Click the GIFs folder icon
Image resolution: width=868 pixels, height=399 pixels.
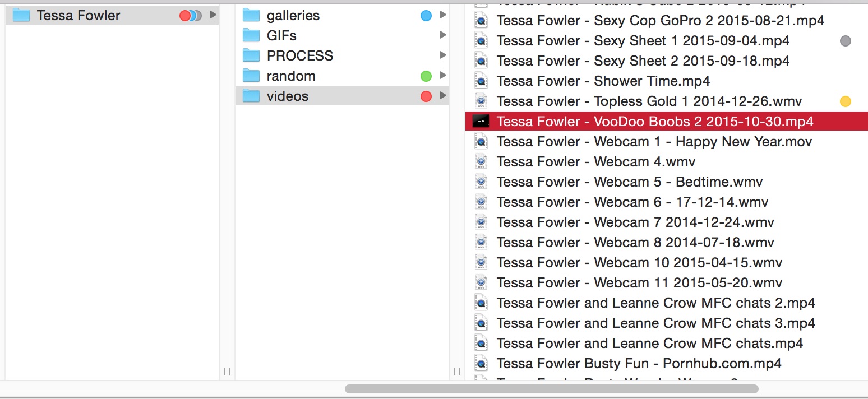pyautogui.click(x=251, y=35)
